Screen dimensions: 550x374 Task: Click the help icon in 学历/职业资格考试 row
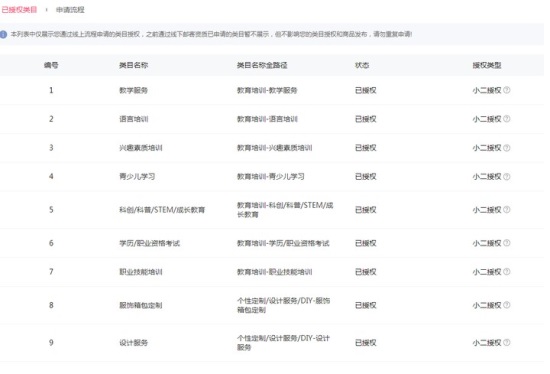[507, 243]
